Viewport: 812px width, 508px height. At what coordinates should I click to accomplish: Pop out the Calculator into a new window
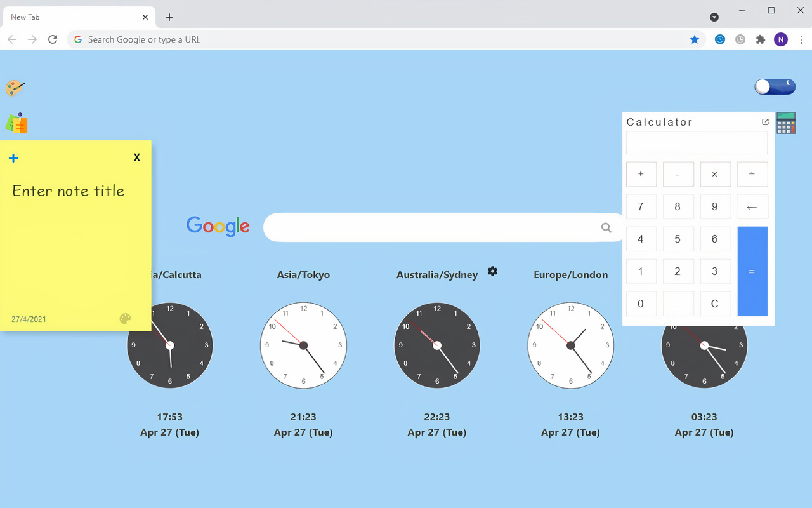(765, 121)
